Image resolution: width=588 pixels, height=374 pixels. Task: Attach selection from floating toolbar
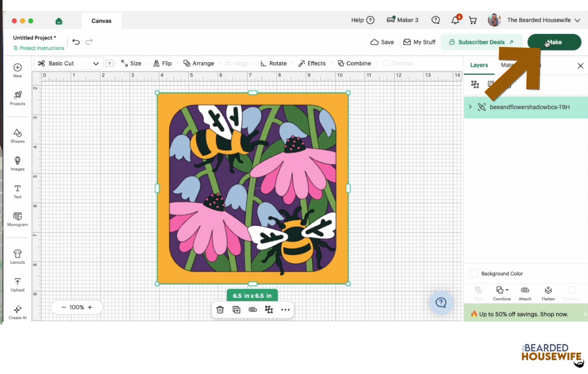253,310
